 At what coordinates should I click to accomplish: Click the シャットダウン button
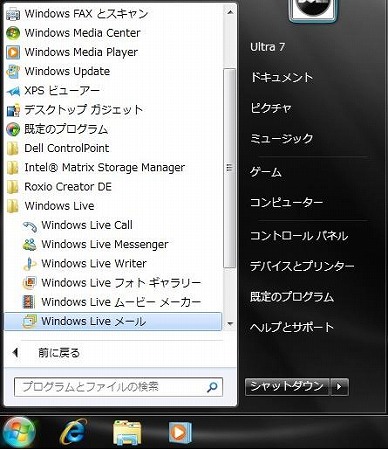287,387
